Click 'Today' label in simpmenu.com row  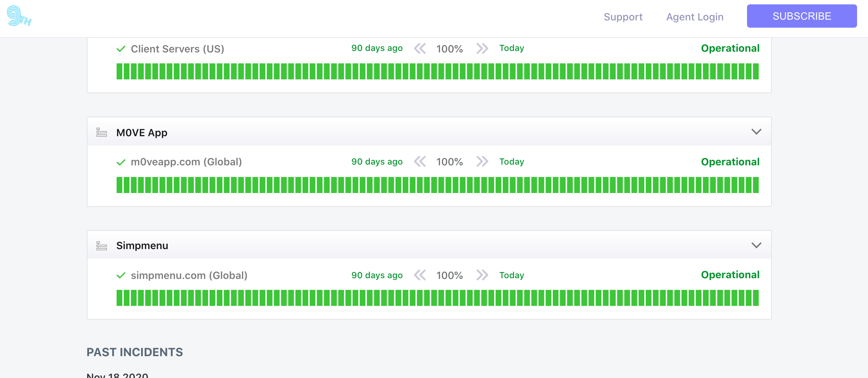point(512,275)
